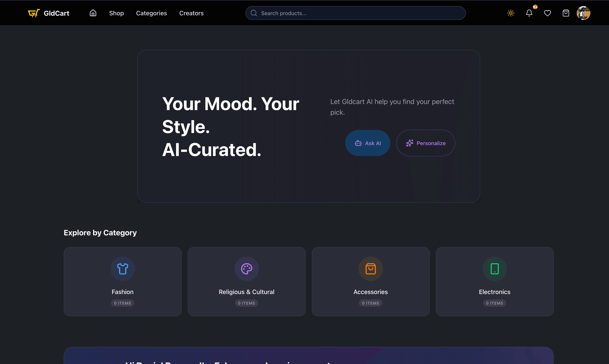Click the Ask AI button

368,143
